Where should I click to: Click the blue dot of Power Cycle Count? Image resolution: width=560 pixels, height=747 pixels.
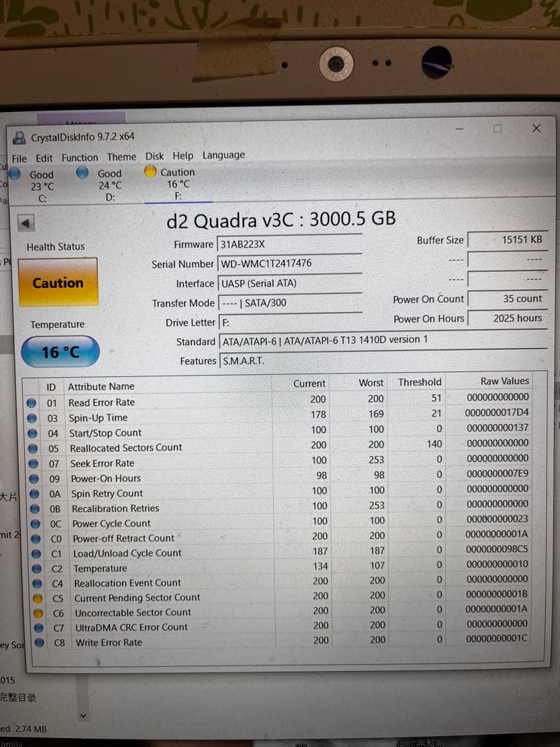point(35,524)
